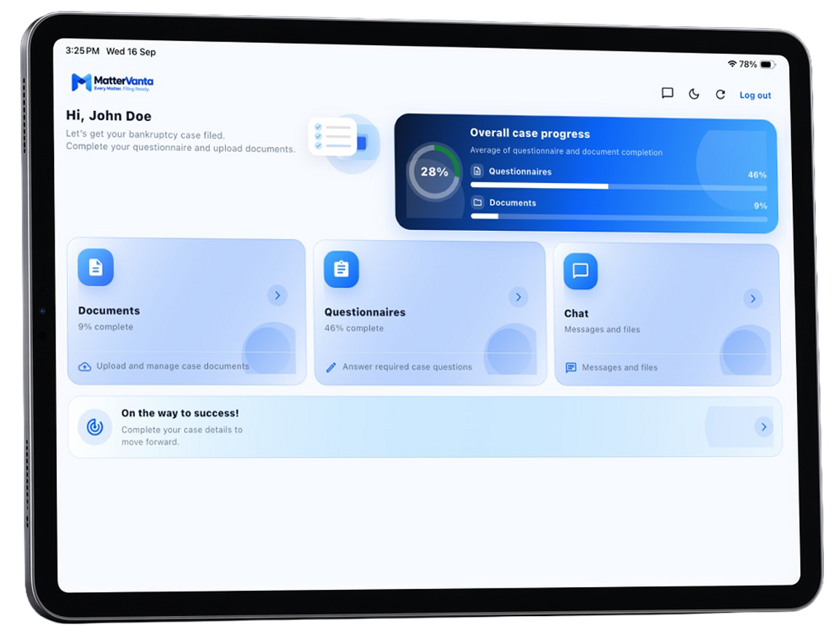The width and height of the screenshot is (840, 630).
Task: Toggle dark mode moon icon
Action: click(x=693, y=94)
